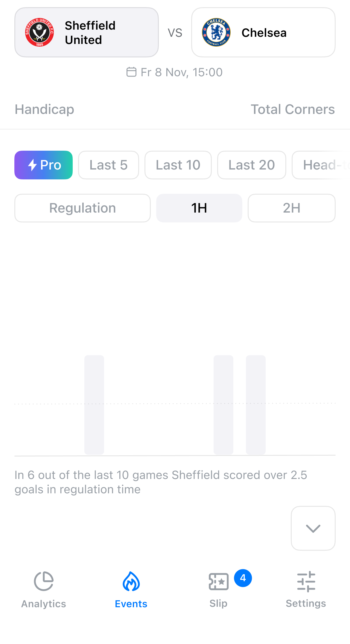This screenshot has height=644, width=350.
Task: Click the Chelsea club crest
Action: pyautogui.click(x=216, y=32)
